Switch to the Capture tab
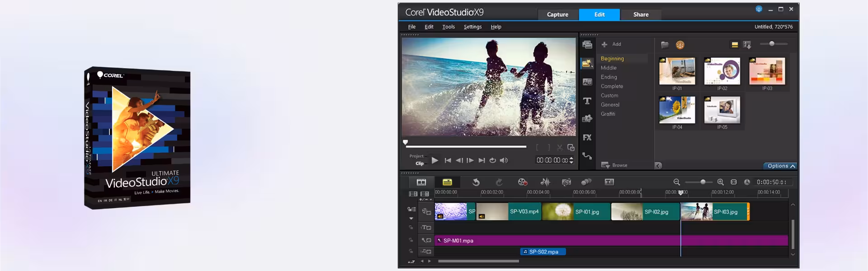 pos(557,14)
